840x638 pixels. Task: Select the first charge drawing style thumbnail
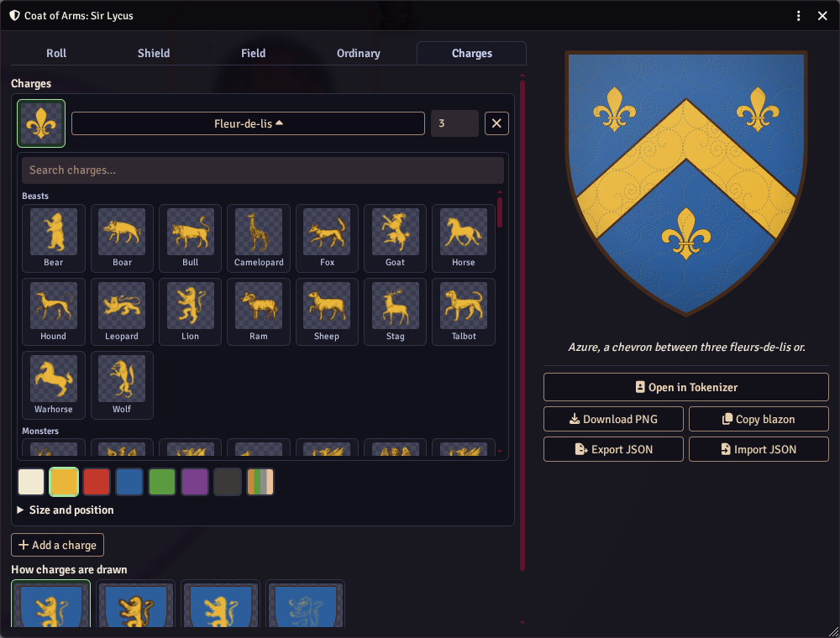(x=51, y=604)
